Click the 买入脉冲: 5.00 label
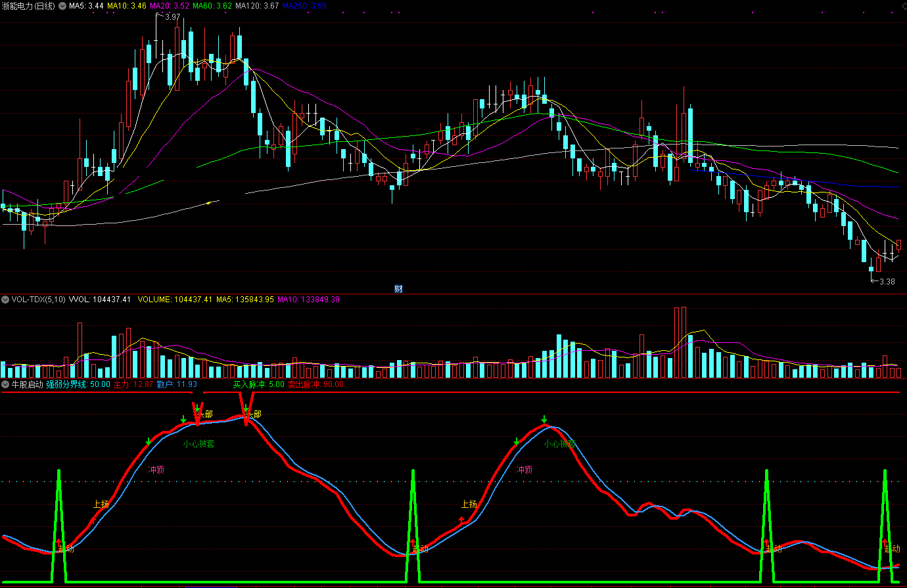This screenshot has height=588, width=907. (259, 384)
